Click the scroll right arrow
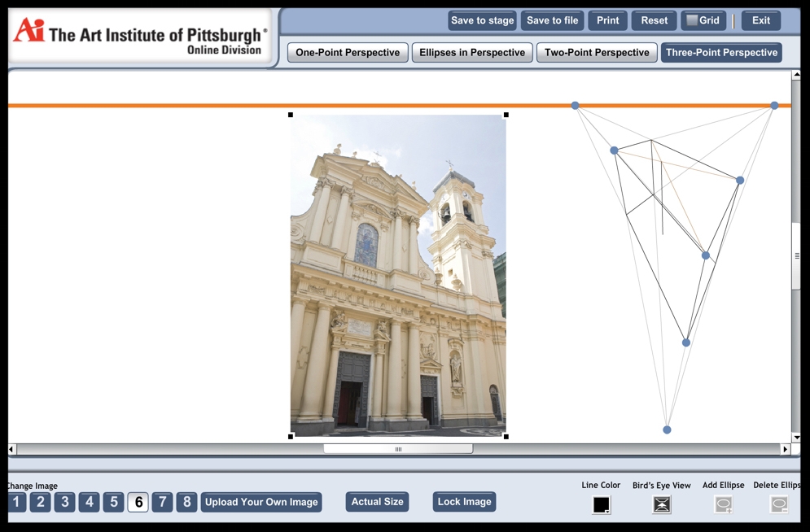 point(786,449)
